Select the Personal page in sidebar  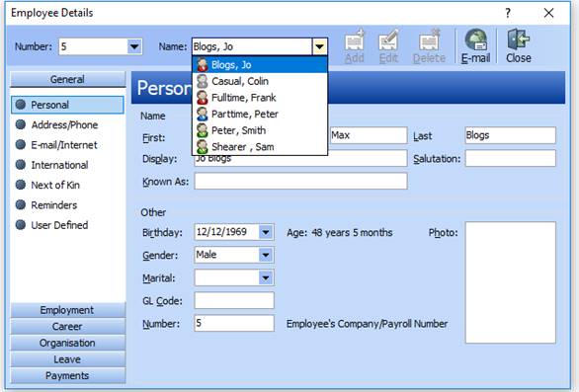(67, 105)
